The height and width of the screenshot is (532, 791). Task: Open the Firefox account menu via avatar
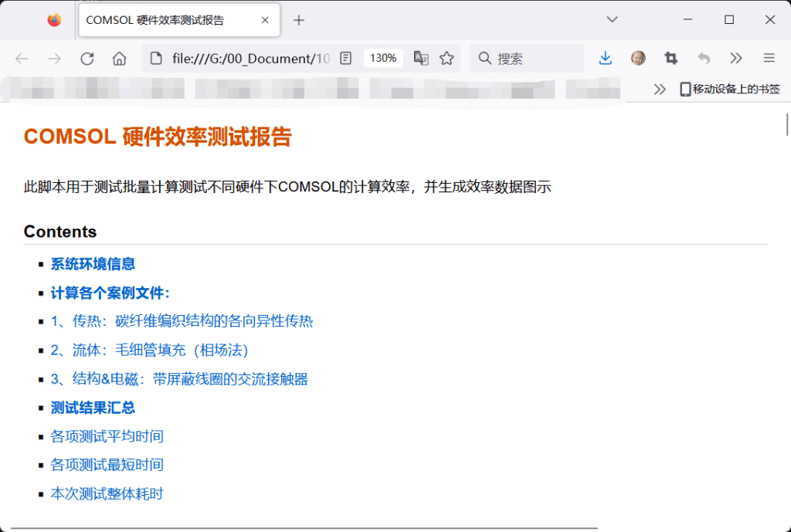637,58
